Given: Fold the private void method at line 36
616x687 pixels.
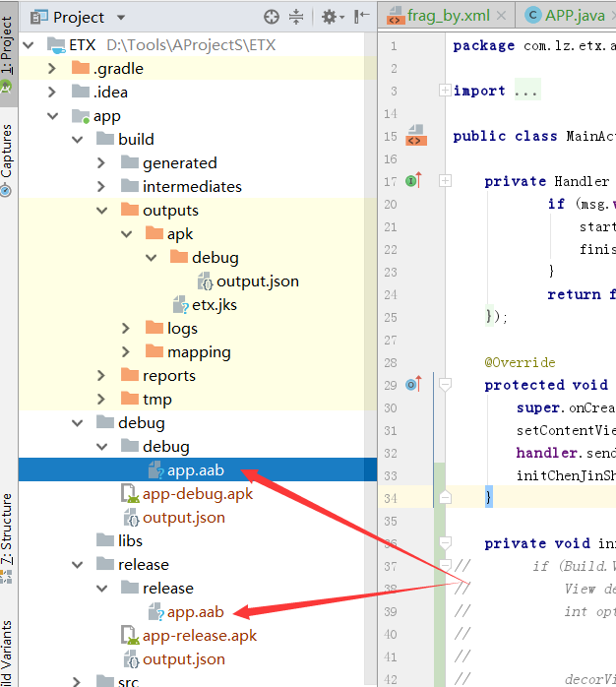Looking at the screenshot, I should pos(445,543).
